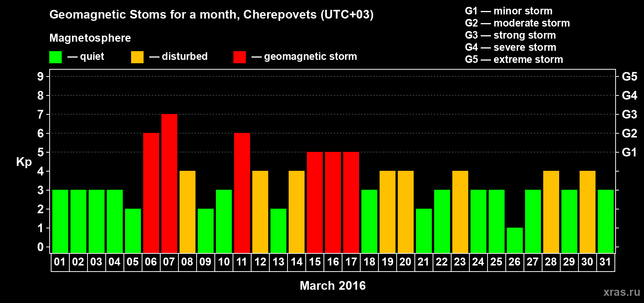Screen dimensions: 644x303
Task: Click the Kp axis label
Action: tap(24, 162)
